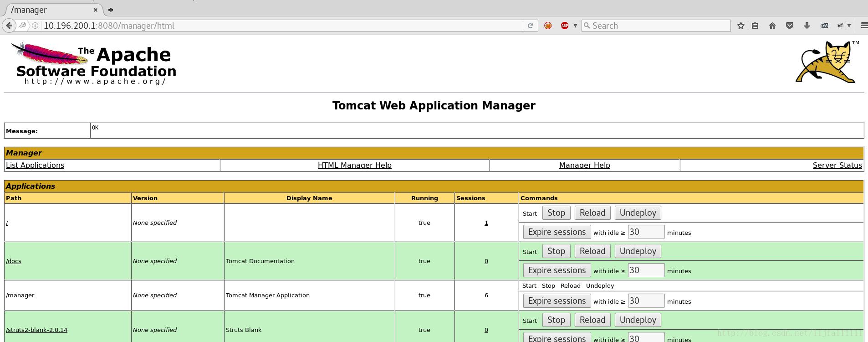
Task: Focus the address bar URL field
Action: (282, 26)
